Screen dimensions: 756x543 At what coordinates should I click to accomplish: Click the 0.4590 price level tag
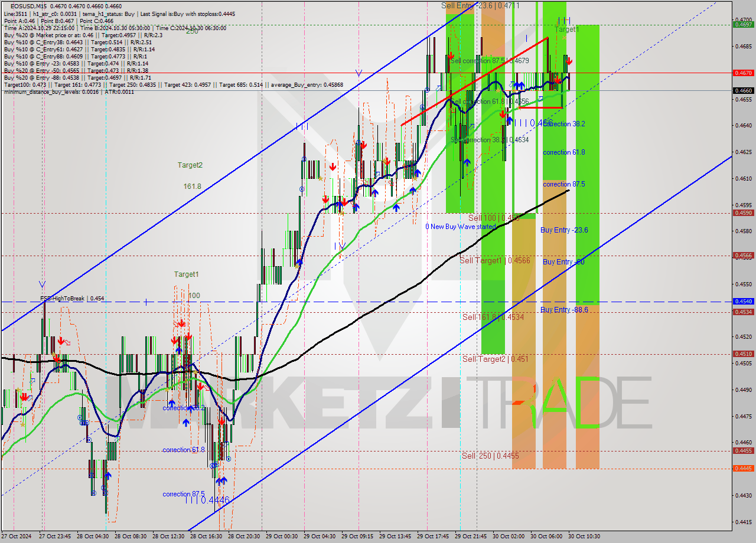pos(743,213)
